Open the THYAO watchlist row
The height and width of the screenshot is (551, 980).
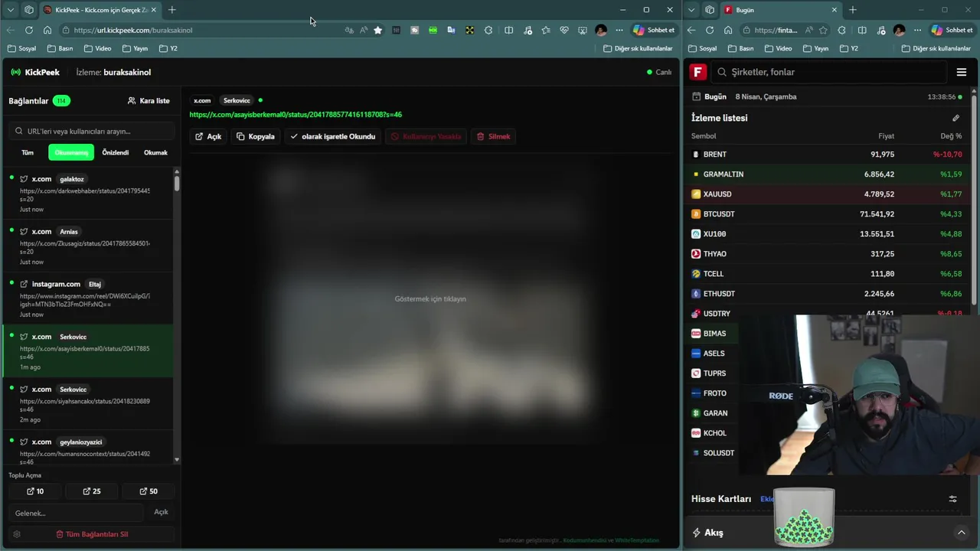pos(827,253)
